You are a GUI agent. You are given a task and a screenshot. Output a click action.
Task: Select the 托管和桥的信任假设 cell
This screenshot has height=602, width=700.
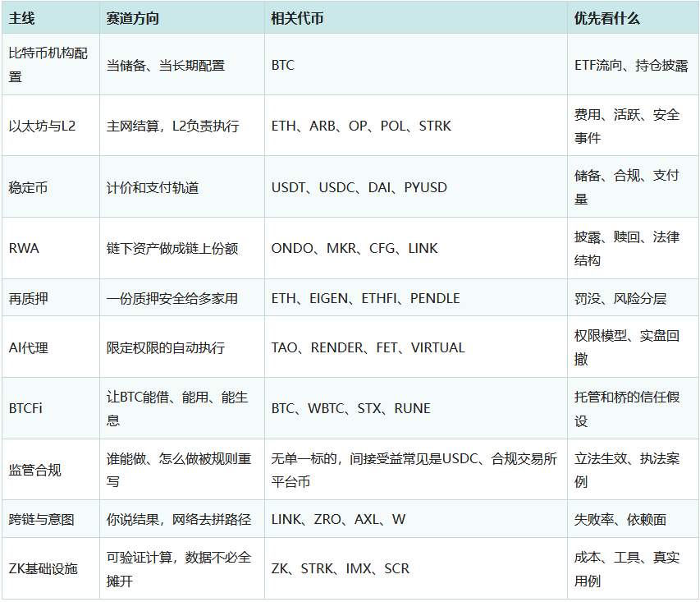click(x=633, y=408)
